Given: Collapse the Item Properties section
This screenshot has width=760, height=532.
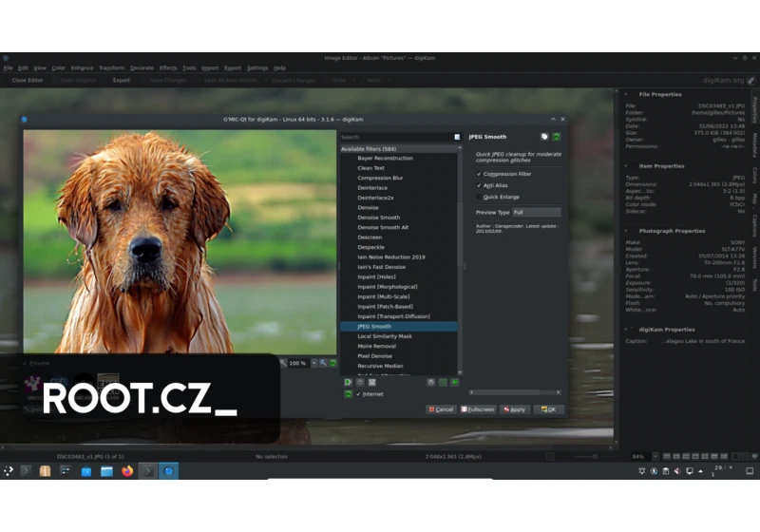Looking at the screenshot, I should [x=626, y=166].
